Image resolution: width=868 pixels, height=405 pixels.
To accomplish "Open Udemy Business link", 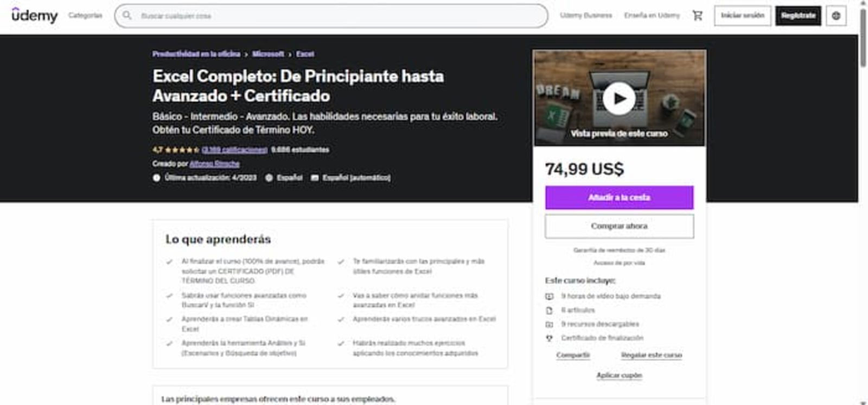I will click(586, 15).
